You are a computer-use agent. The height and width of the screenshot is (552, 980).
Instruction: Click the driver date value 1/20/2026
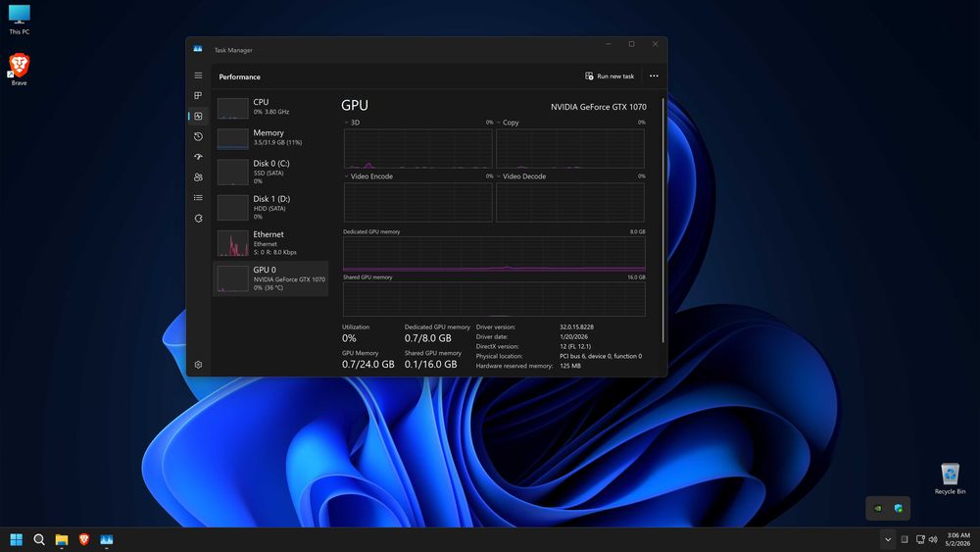point(573,337)
